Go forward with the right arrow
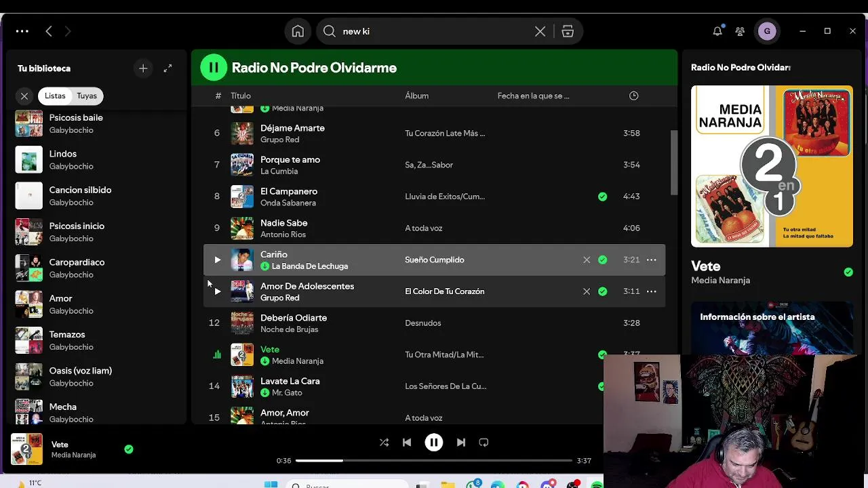The width and height of the screenshot is (868, 488). (x=67, y=31)
